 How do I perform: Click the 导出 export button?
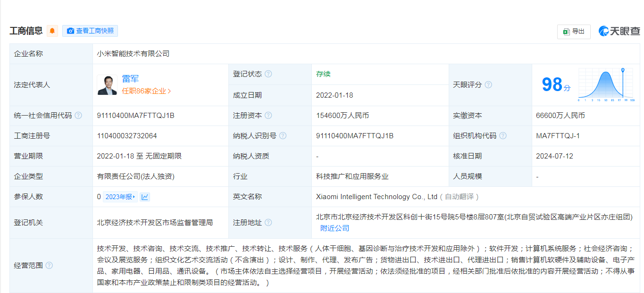point(574,32)
